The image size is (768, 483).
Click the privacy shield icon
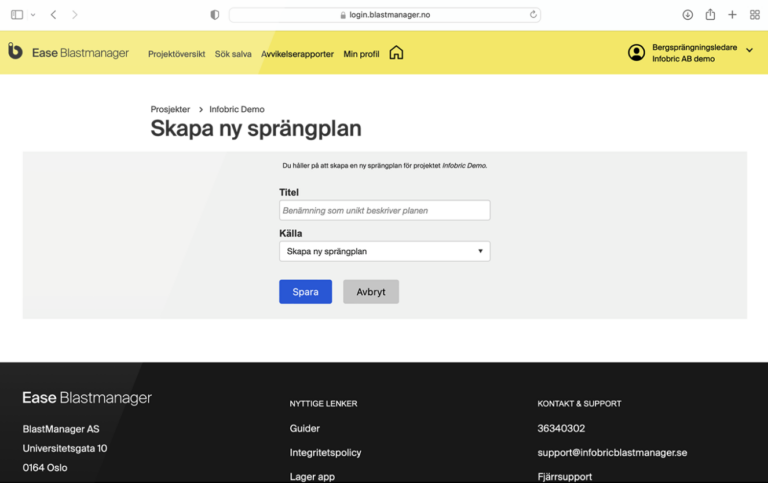point(214,15)
